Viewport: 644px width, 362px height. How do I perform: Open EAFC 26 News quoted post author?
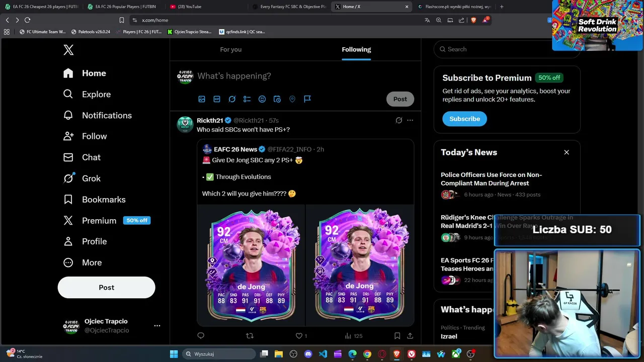[x=235, y=149]
